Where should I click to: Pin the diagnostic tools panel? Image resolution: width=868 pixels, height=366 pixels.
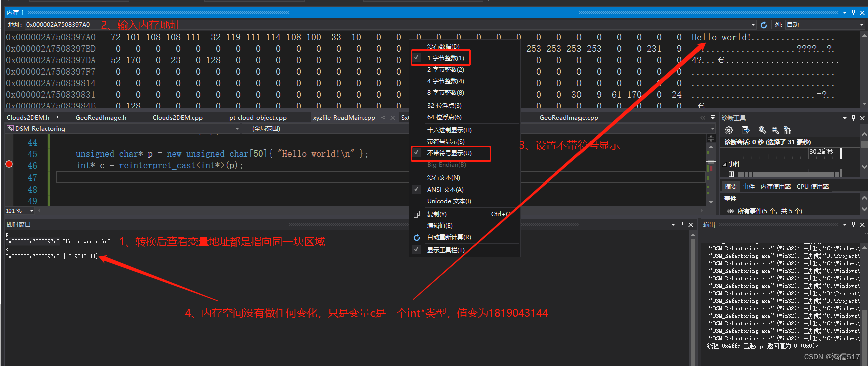click(x=853, y=118)
